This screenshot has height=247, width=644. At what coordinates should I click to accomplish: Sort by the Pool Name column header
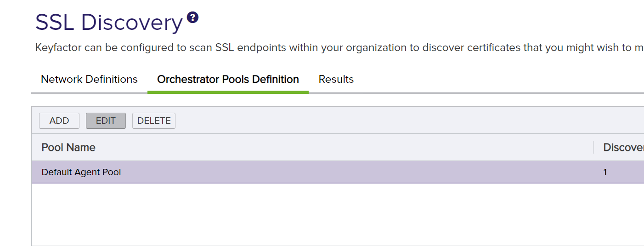[x=68, y=147]
